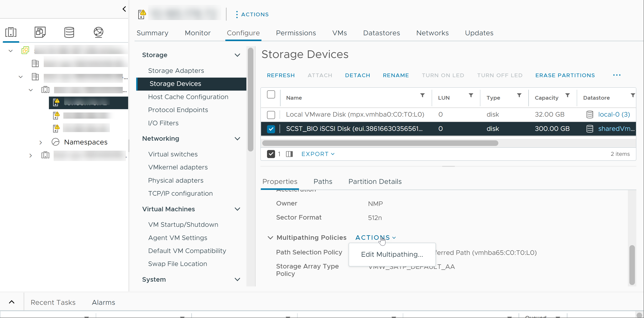This screenshot has width=644, height=318.
Task: Click the Networks tab icon at top
Action: 432,33
